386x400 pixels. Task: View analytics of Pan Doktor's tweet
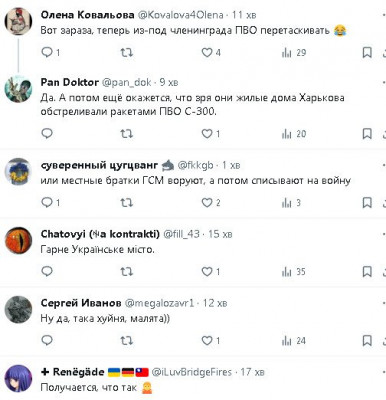coord(294,134)
